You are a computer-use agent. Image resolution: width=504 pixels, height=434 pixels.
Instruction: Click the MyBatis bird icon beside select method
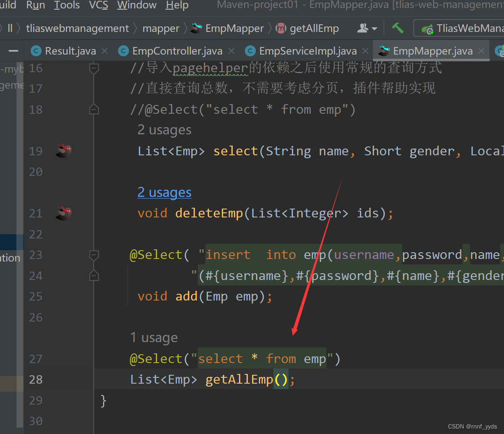click(x=63, y=150)
